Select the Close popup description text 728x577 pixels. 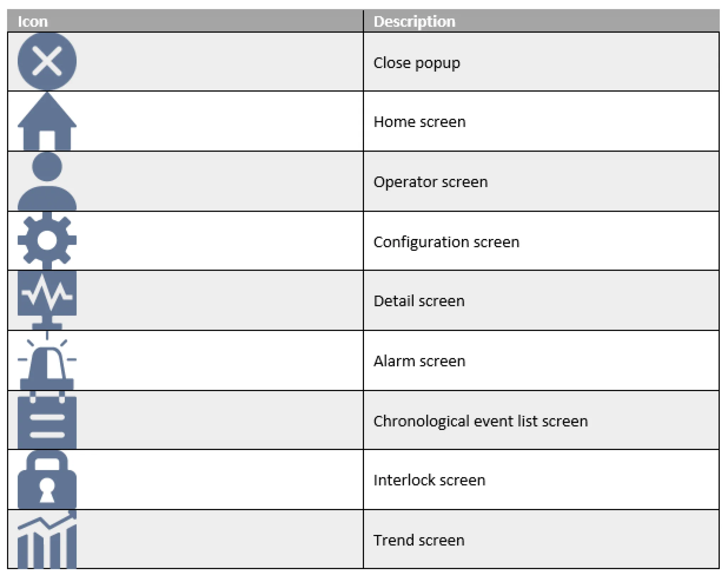tap(417, 63)
